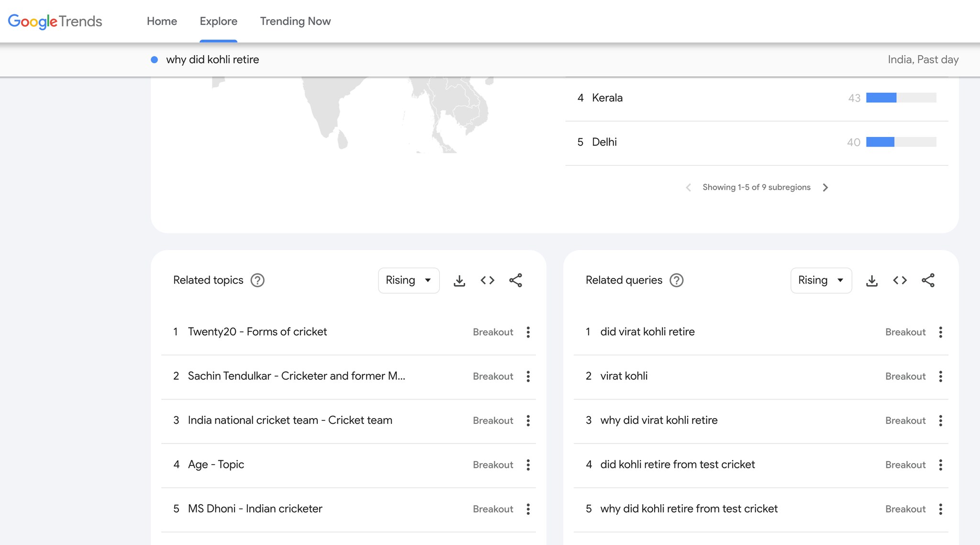Open query 'virat kohli'
This screenshot has width=980, height=545.
tap(624, 376)
